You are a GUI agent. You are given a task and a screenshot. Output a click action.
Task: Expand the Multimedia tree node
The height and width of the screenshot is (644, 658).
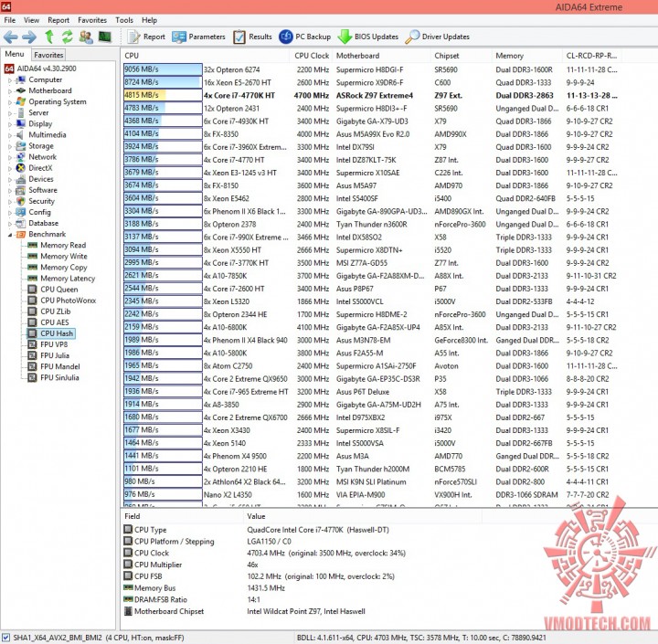10,135
